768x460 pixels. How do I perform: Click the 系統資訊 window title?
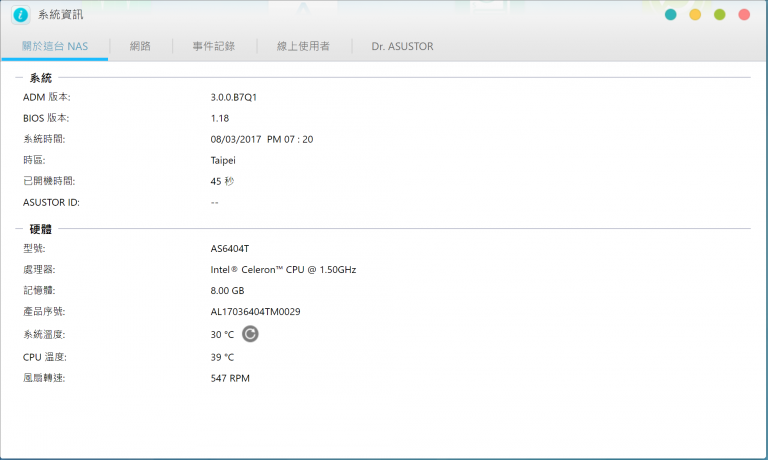pyautogui.click(x=61, y=15)
